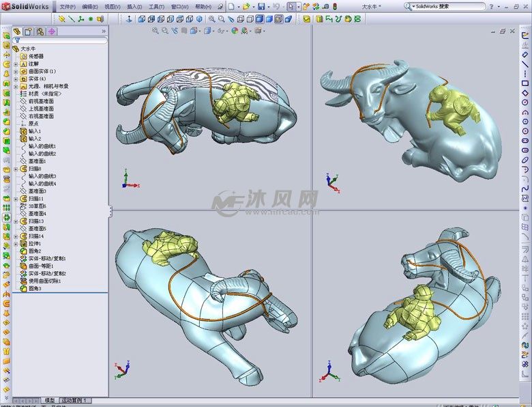Image resolution: width=532 pixels, height=407 pixels.
Task: Expand the 实体(4) folder node
Action: [x=16, y=79]
